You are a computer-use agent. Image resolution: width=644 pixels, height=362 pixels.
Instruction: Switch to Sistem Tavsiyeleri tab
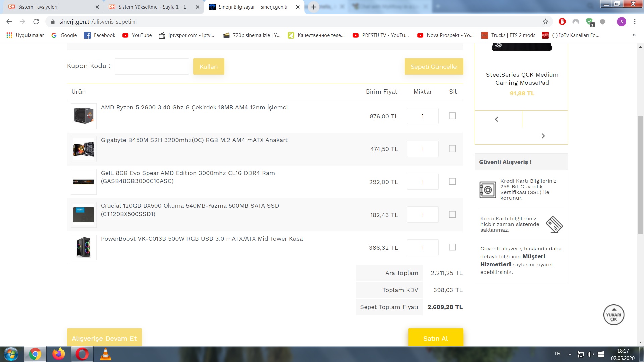38,7
